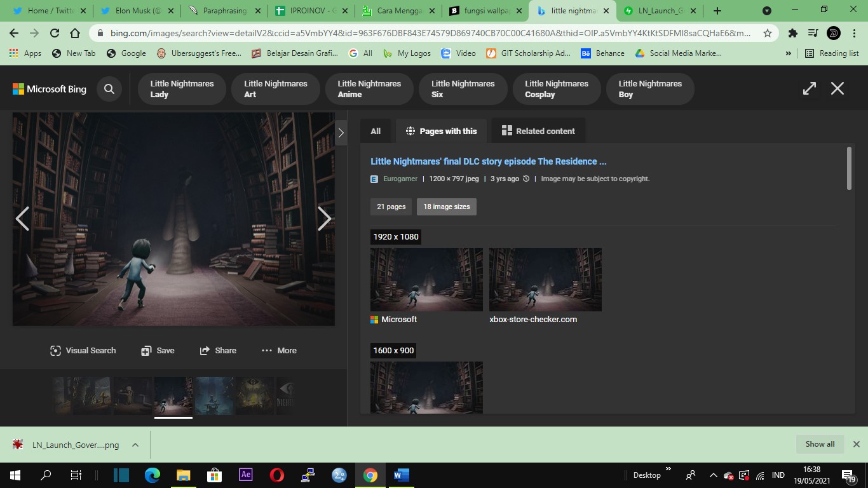868x488 pixels.
Task: Go to the browser home page
Action: 75,33
